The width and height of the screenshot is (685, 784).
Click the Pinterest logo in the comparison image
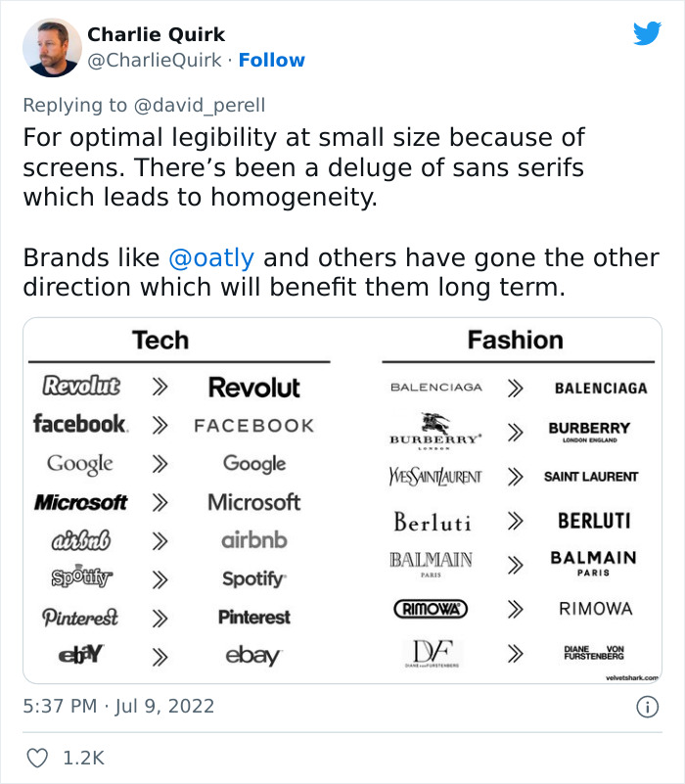(x=82, y=616)
